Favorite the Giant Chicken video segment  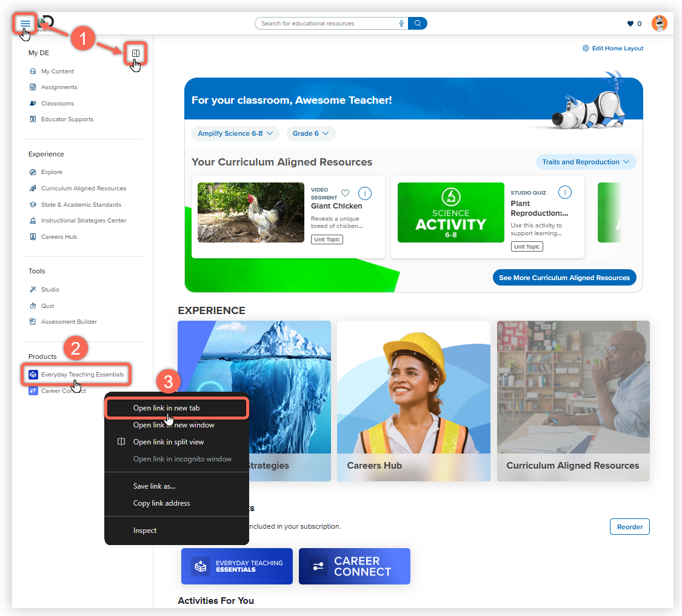pos(346,193)
